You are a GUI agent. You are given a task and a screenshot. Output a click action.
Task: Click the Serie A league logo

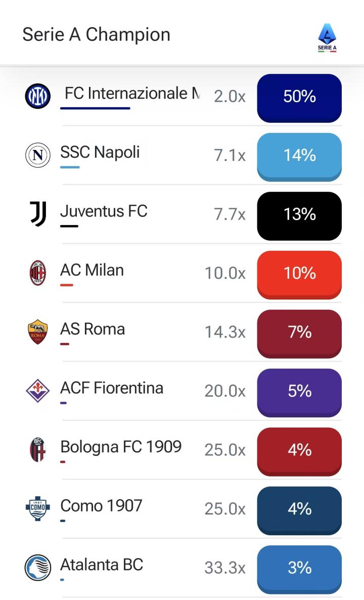pos(327,37)
